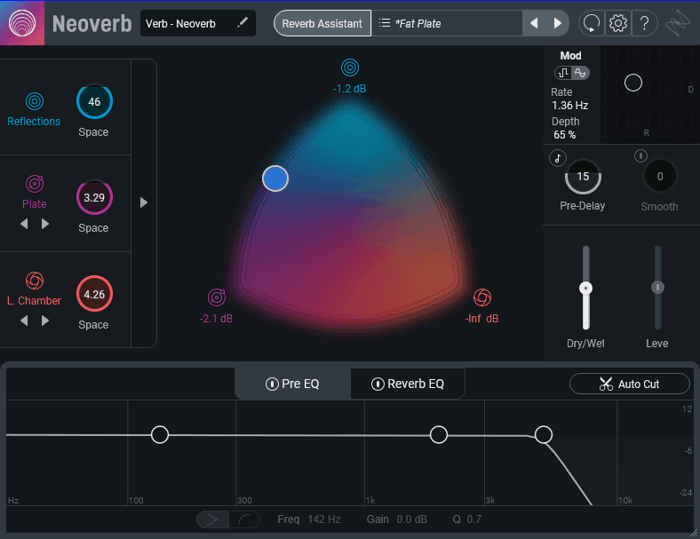This screenshot has width=700, height=539.
Task: Click the Level slider handle
Action: (x=658, y=287)
